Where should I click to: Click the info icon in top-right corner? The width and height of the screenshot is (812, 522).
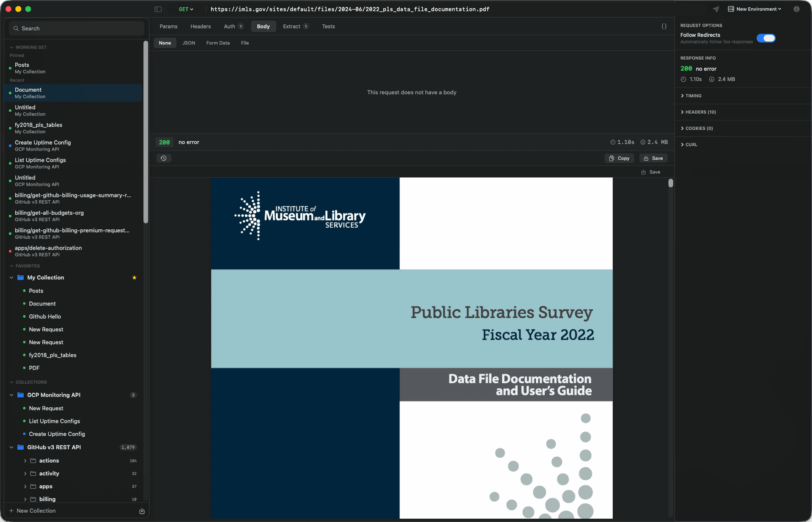pyautogui.click(x=796, y=9)
